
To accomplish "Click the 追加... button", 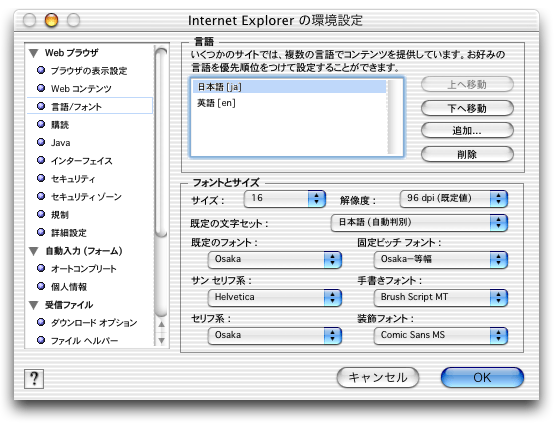I will (467, 131).
